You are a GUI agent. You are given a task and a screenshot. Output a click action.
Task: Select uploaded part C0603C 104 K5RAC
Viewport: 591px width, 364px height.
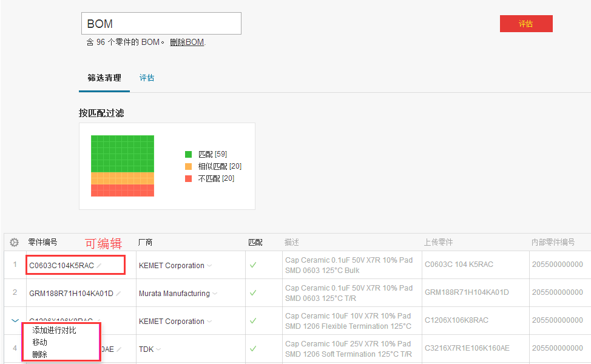pos(459,265)
